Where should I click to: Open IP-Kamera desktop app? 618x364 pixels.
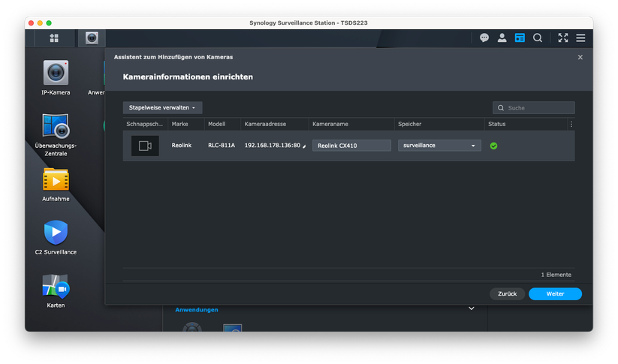point(56,77)
